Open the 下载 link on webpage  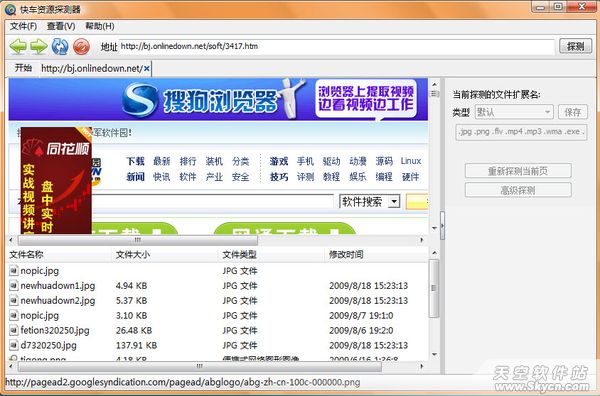pyautogui.click(x=135, y=161)
